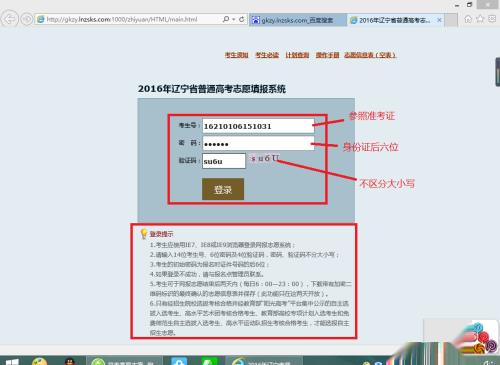This screenshot has height=365, width=500.
Task: Switch to the gkzy.lnzsks.com Baidu search tab
Action: click(297, 20)
